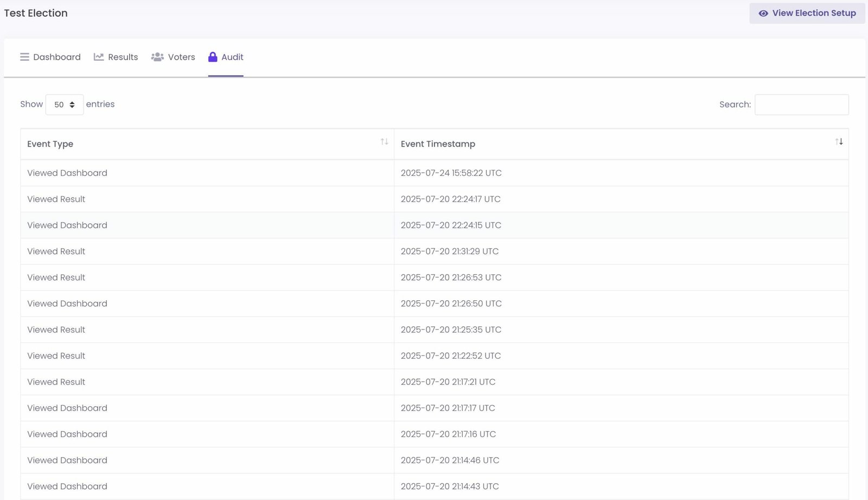
Task: Select timestamp 2025-07-20 21:25:35 UTC
Action: [451, 330]
